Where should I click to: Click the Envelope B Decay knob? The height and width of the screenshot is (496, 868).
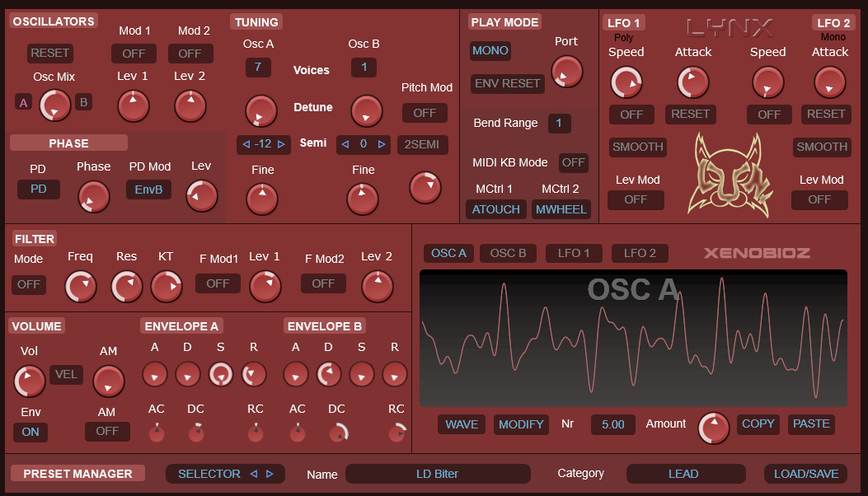click(329, 375)
